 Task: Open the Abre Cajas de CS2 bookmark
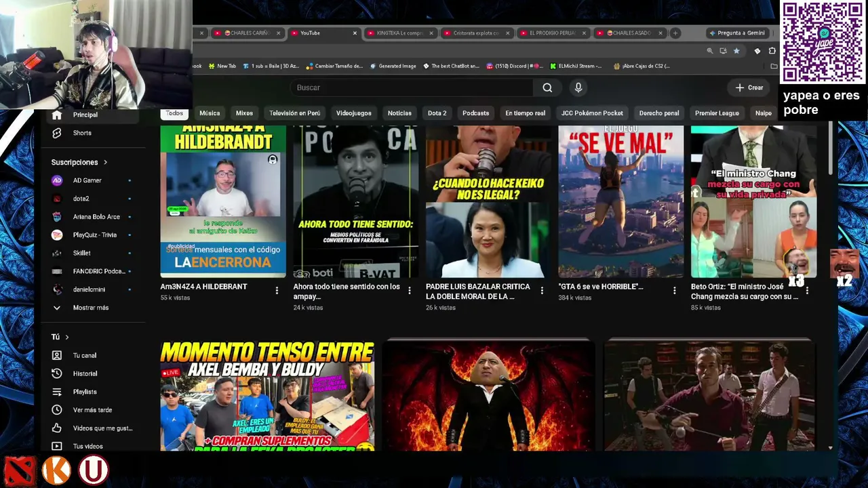[642, 66]
